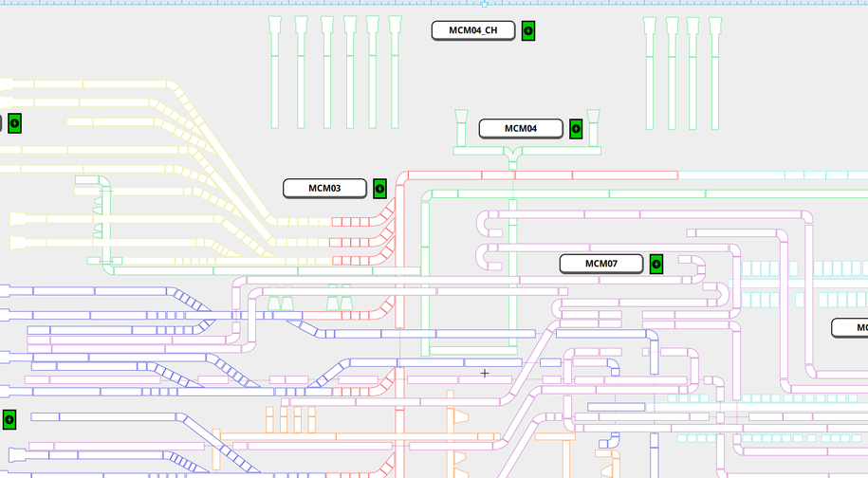Image resolution: width=868 pixels, height=478 pixels.
Task: Select the MCM03 label button
Action: pos(324,189)
